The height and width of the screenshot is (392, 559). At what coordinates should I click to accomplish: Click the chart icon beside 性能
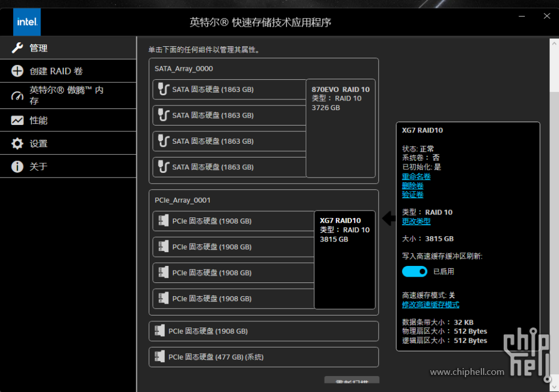coord(17,120)
